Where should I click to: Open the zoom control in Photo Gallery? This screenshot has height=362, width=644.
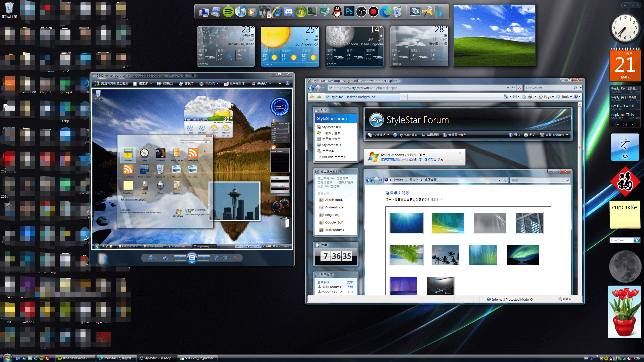(x=152, y=258)
